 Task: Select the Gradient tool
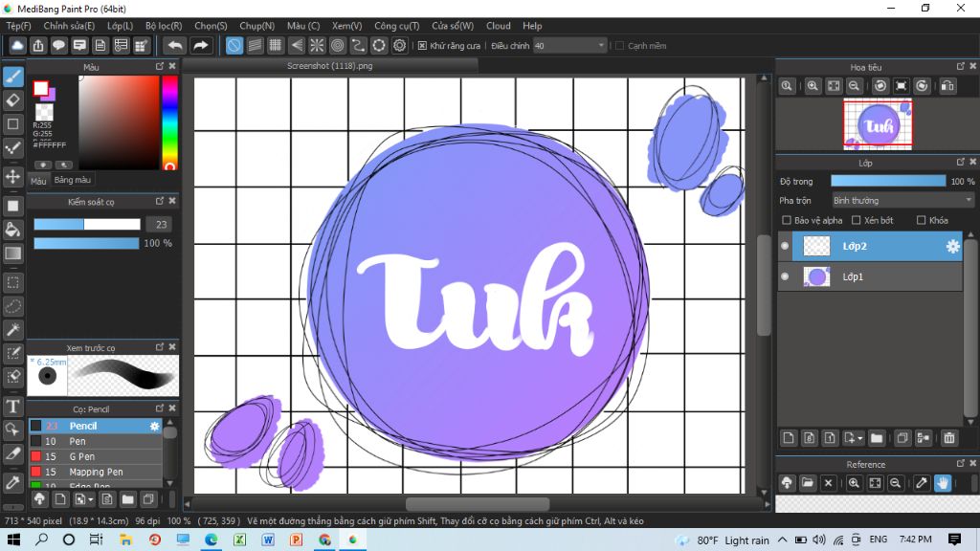coord(13,253)
